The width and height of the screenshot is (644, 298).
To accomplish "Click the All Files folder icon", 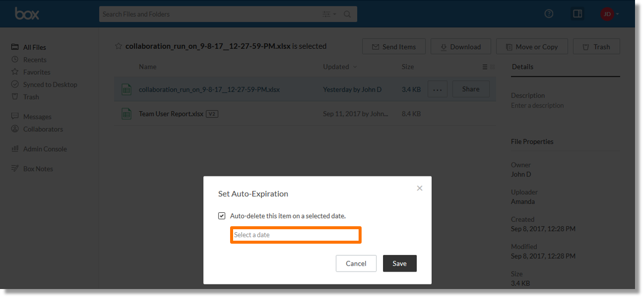I will 15,47.
